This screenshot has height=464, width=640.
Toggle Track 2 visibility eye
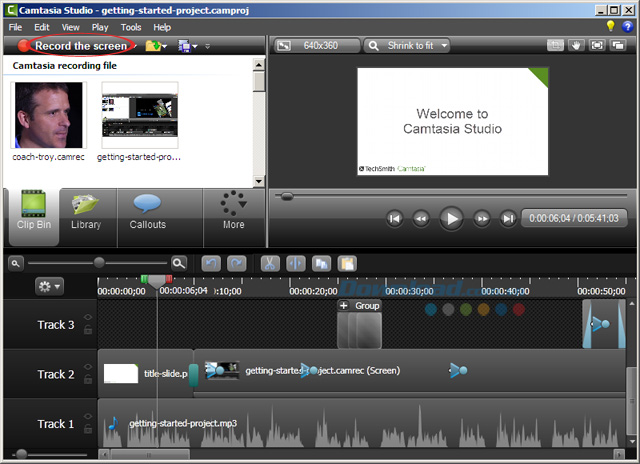point(88,367)
